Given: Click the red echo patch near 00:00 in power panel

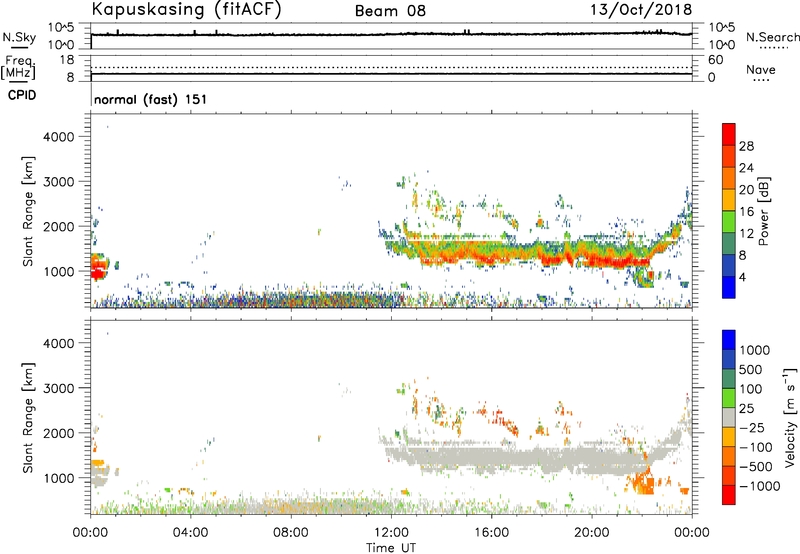Looking at the screenshot, I should [98, 267].
